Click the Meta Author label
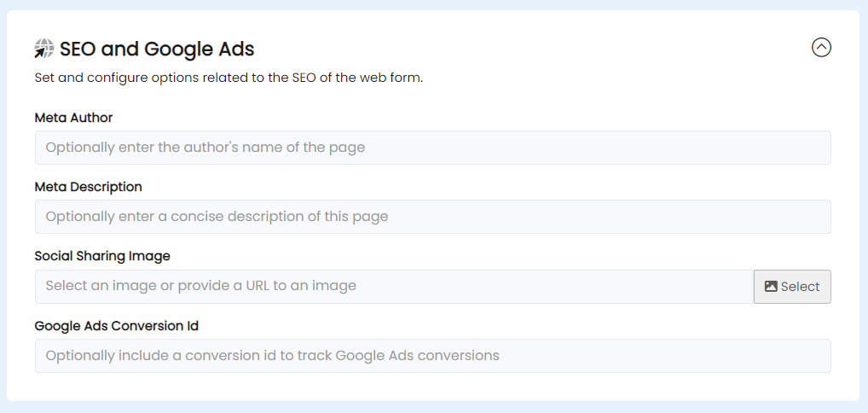868x413 pixels. 73,118
